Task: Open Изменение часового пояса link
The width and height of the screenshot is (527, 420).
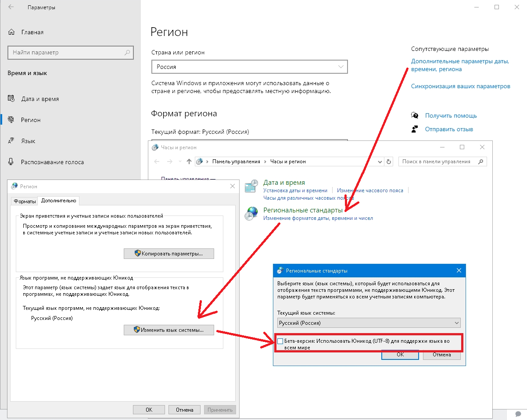Action: coord(370,190)
